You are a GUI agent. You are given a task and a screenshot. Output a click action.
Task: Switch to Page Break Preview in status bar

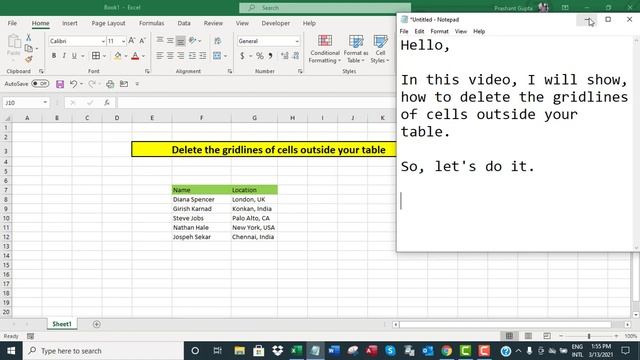547,336
